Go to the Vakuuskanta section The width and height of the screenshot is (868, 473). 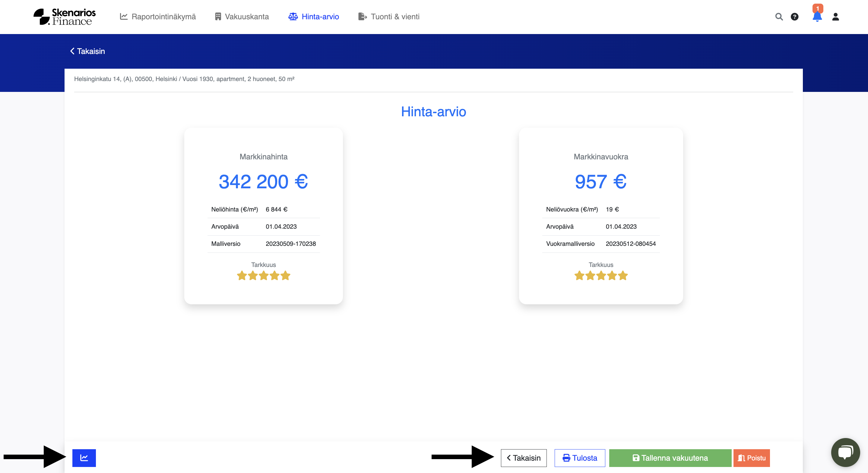tap(242, 17)
